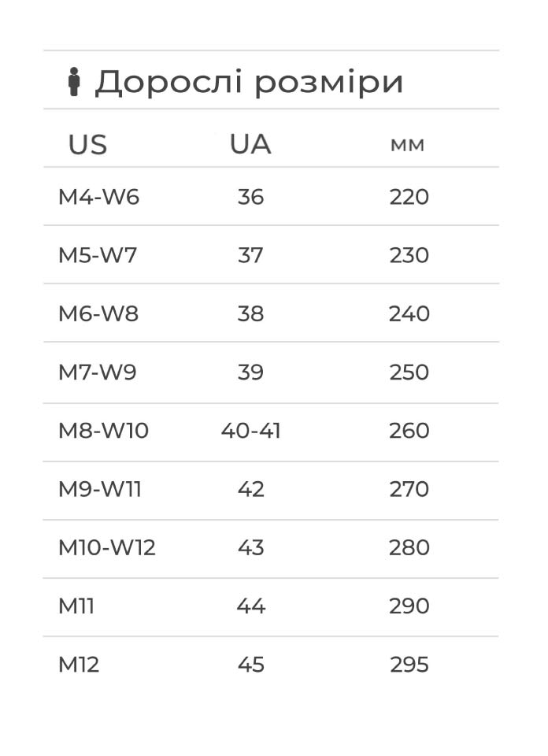The width and height of the screenshot is (548, 756).
Task: Click UA size 37
Action: tap(250, 255)
